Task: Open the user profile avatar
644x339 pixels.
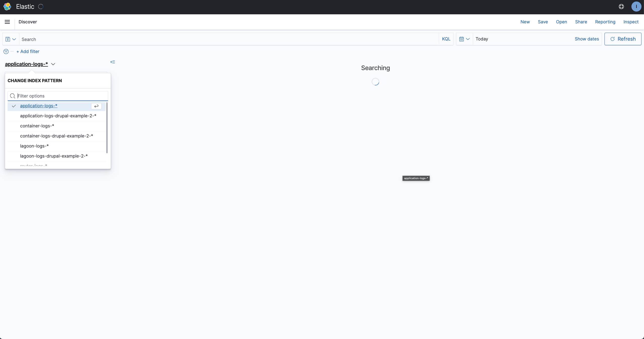Action: point(636,7)
